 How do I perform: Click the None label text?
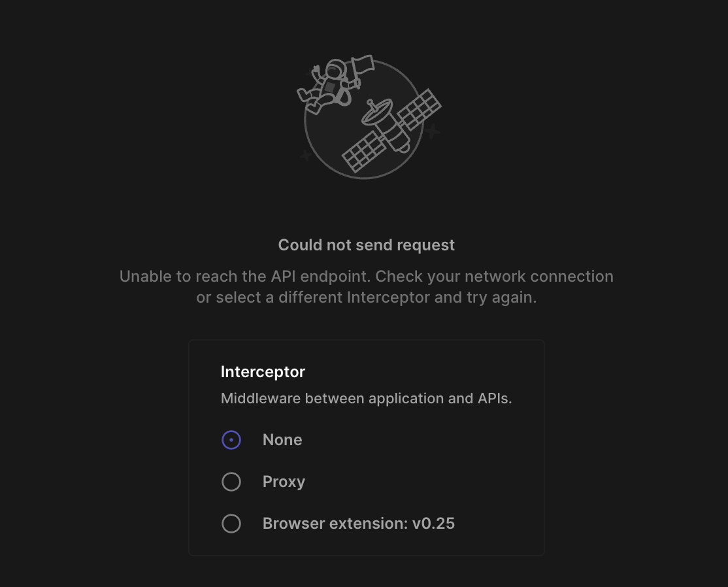click(282, 440)
